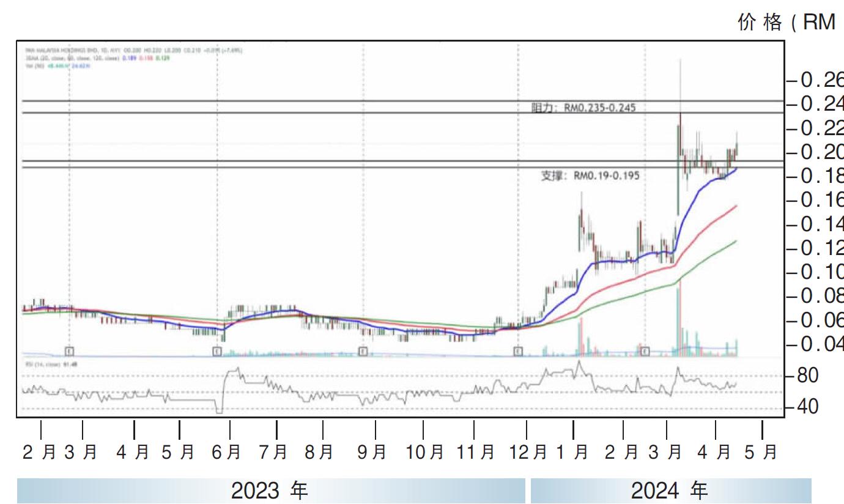
Task: Click the 2023 年 year band
Action: tap(271, 491)
